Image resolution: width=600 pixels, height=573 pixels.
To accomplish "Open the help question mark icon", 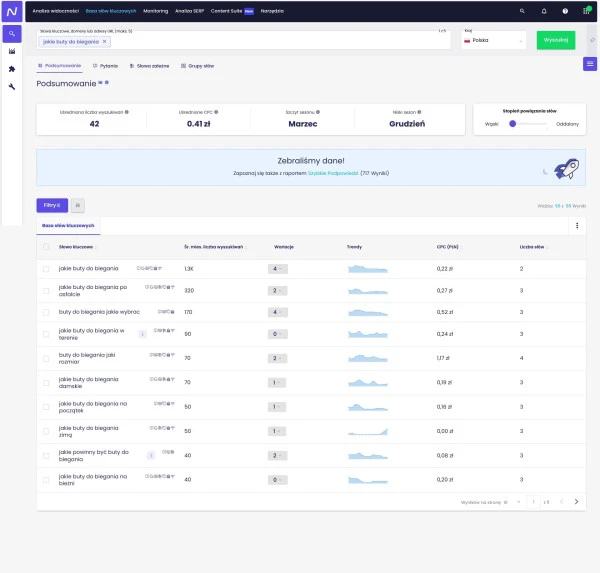I will pos(565,10).
